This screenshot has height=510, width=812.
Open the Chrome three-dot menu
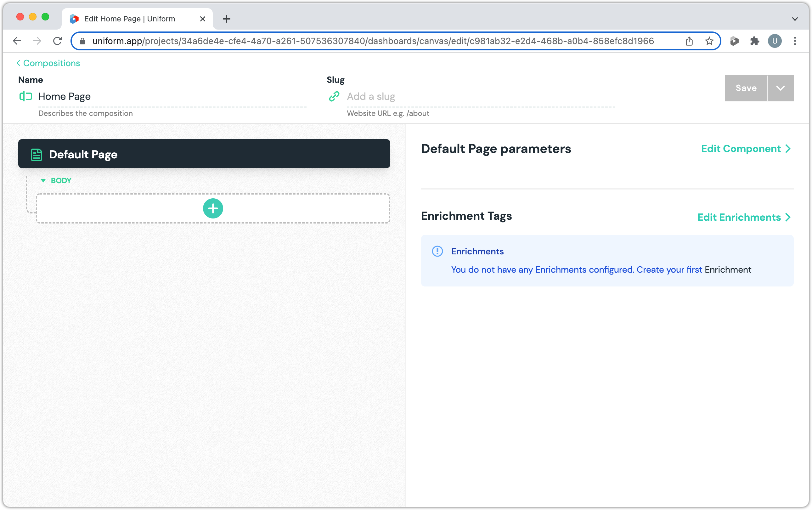pyautogui.click(x=795, y=41)
